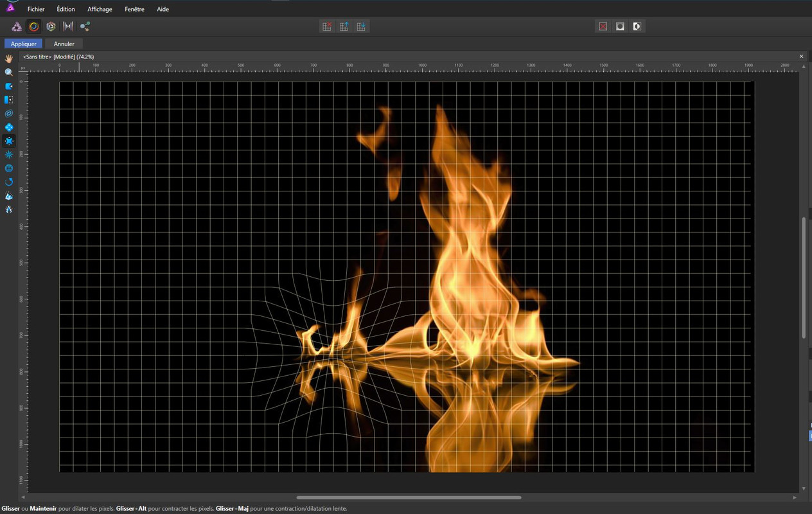Select the Zoom magnifier tool
812x514 pixels.
click(x=9, y=73)
